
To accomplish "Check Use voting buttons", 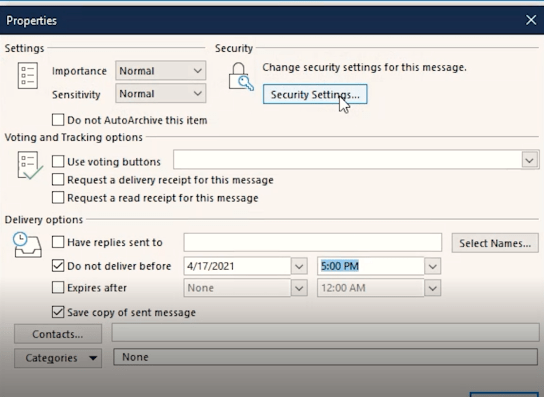I will click(58, 161).
